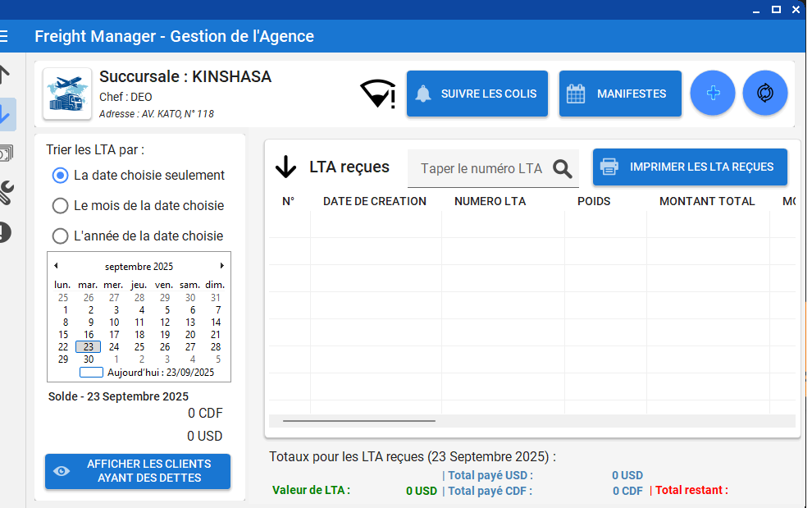Click the round plus add button

pyautogui.click(x=713, y=94)
